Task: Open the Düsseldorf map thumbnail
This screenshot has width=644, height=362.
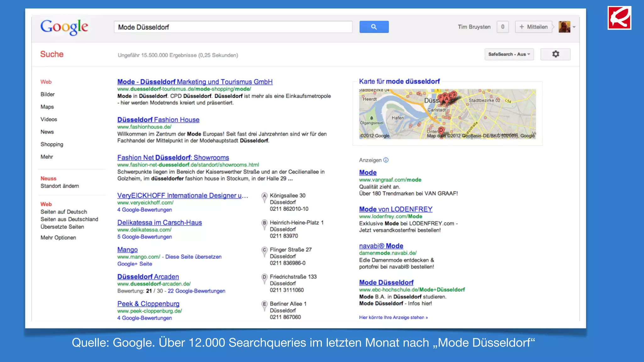Action: tap(447, 114)
